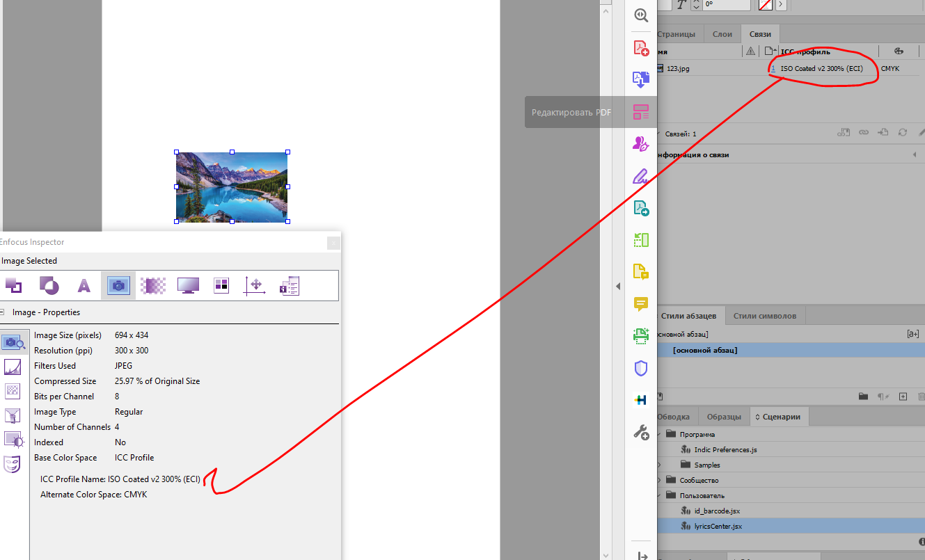925x560 pixels.
Task: Select the image checkerboard side icon
Action: point(13,391)
